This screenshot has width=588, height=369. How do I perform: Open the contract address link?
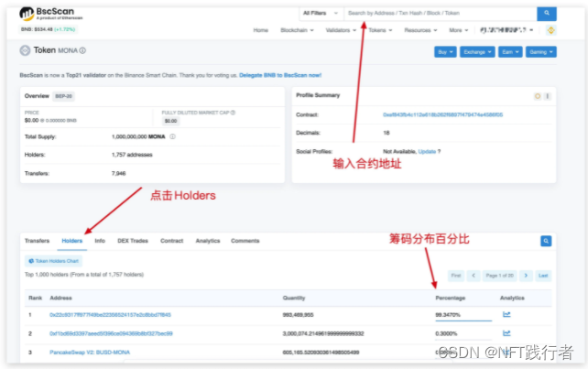pyautogui.click(x=442, y=114)
